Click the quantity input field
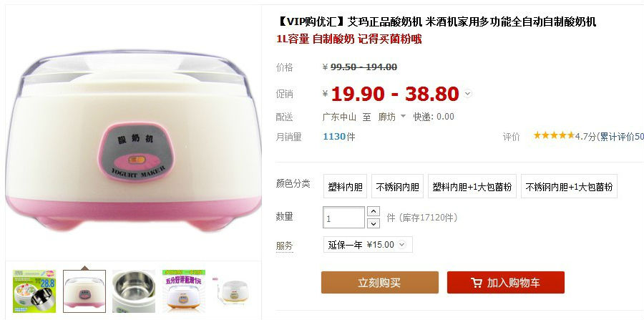This screenshot has width=644, height=320. click(x=343, y=218)
